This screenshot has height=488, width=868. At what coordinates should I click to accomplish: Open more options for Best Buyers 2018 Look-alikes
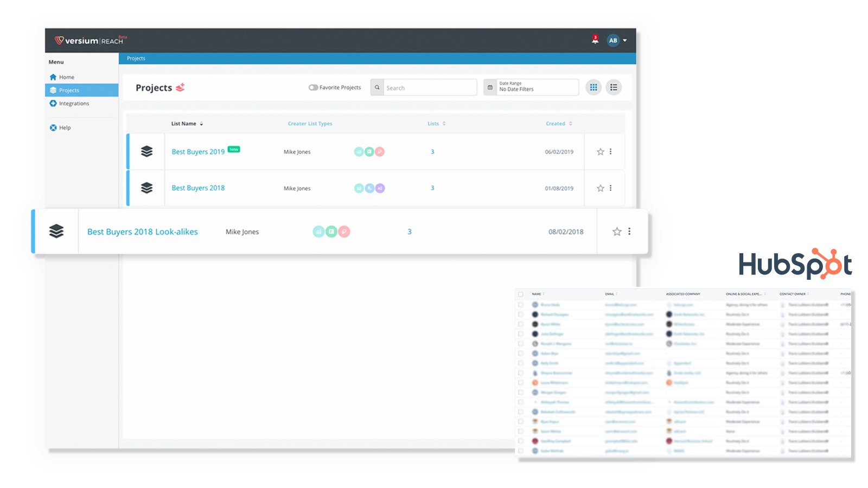(629, 231)
